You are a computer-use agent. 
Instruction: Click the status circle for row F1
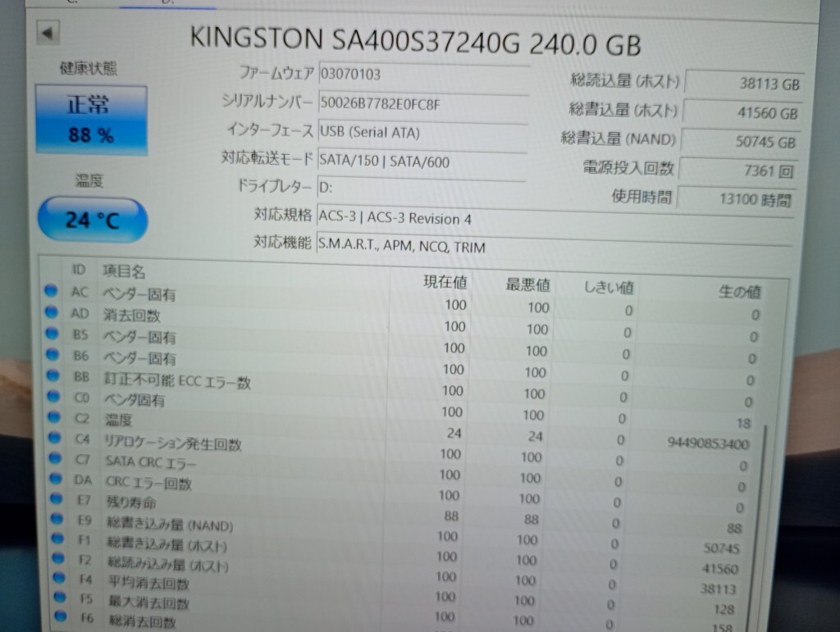[57, 539]
